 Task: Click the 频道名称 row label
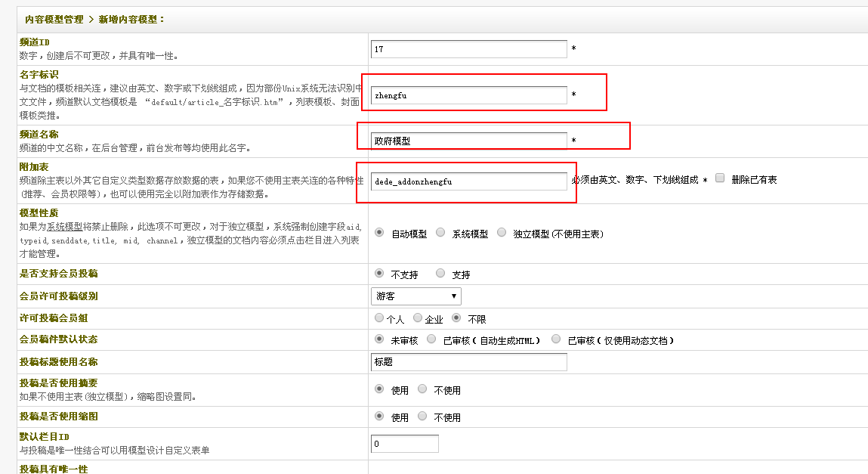pos(39,134)
